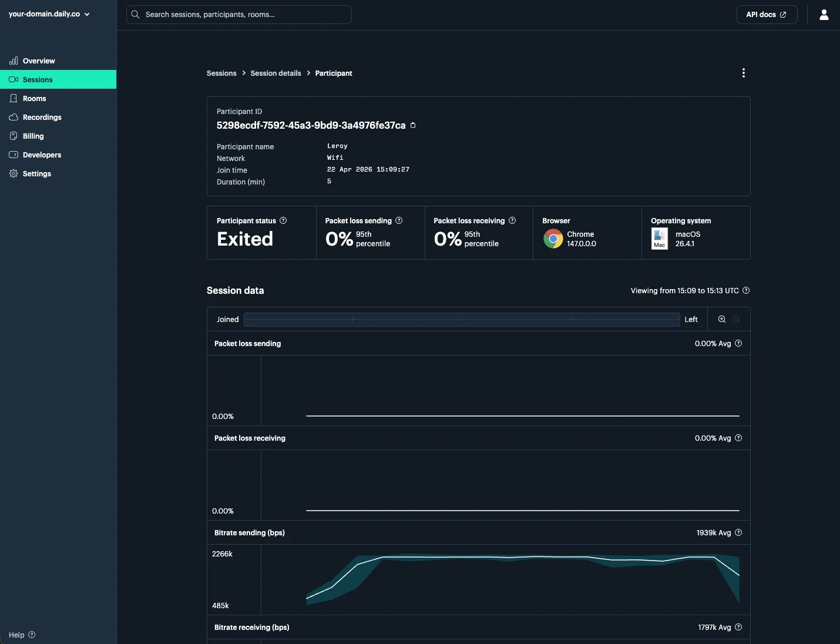Expand the your-domain.daily.co domain dropdown
The image size is (840, 644).
[x=49, y=14]
